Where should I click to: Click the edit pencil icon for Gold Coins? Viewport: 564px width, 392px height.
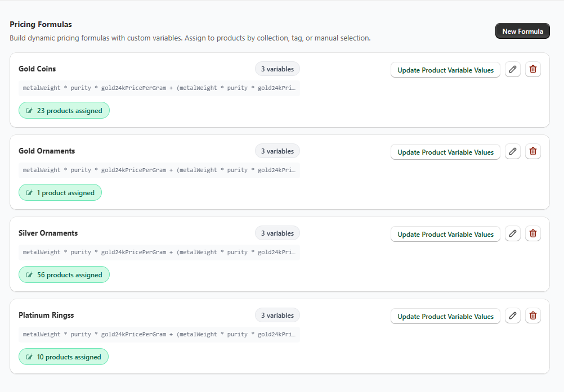[512, 70]
